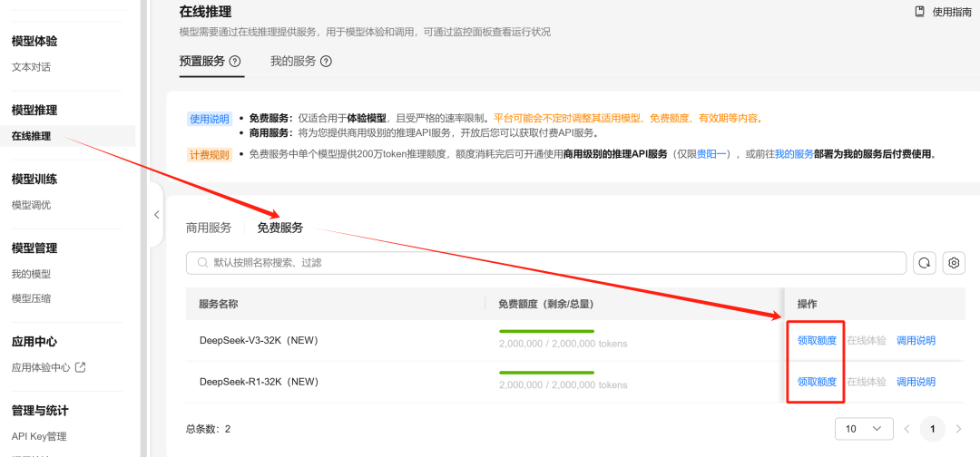Go to next page arrow
Screen dimensions: 980x457
pyautogui.click(x=959, y=429)
